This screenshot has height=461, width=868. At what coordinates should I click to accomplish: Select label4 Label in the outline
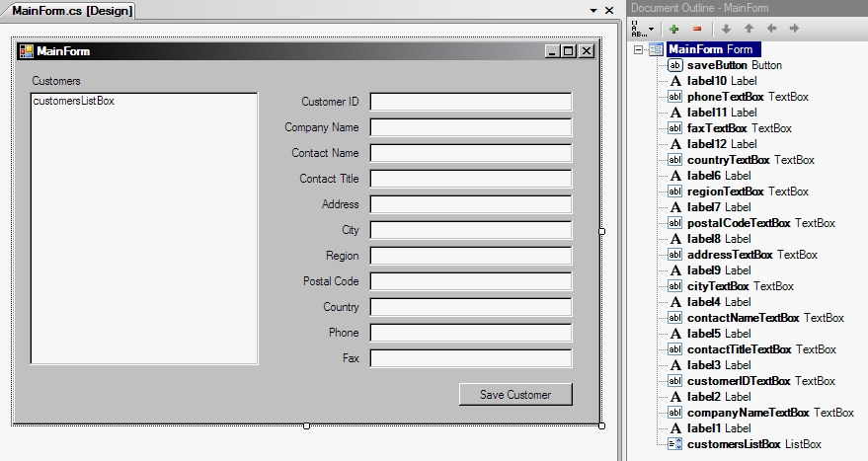click(x=719, y=302)
